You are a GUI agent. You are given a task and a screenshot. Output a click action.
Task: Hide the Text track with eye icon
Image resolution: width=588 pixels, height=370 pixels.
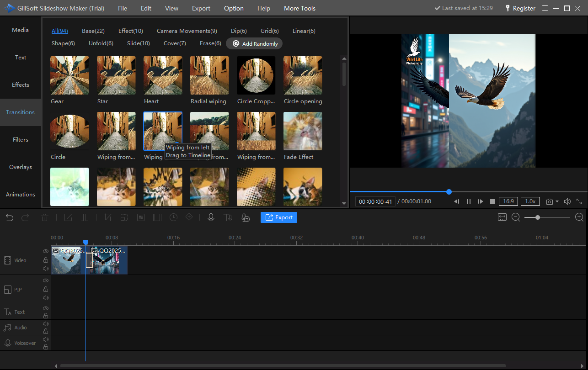[x=46, y=308]
